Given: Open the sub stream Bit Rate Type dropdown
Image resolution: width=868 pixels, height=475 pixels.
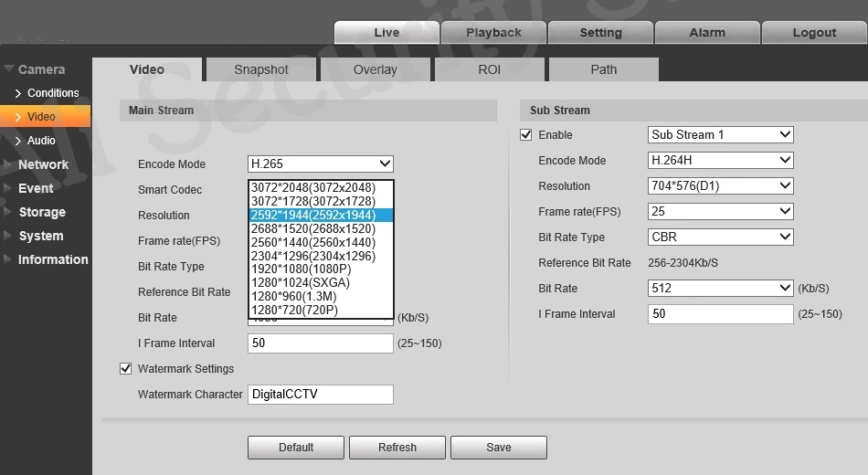Looking at the screenshot, I should [720, 237].
